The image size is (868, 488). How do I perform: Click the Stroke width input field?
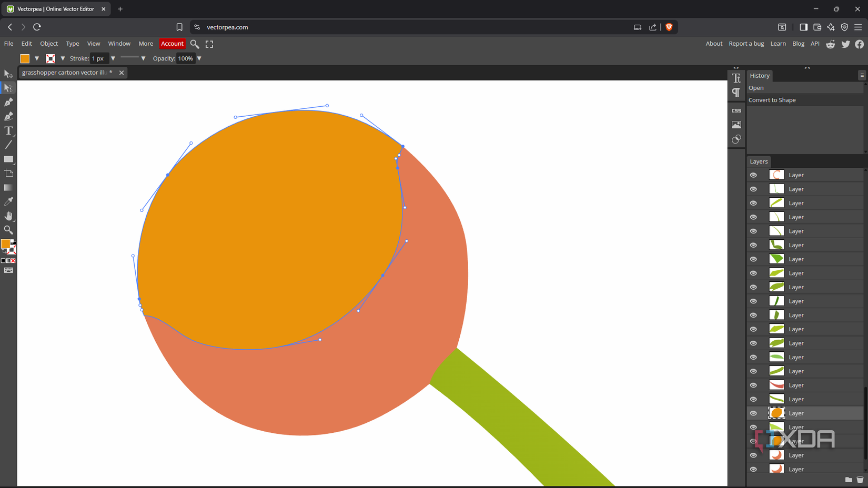99,58
